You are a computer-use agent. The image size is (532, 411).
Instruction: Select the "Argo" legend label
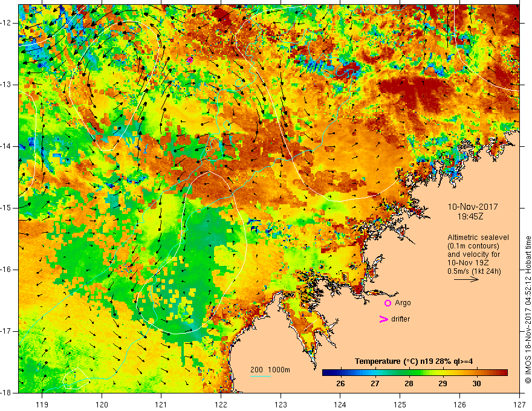tap(403, 303)
